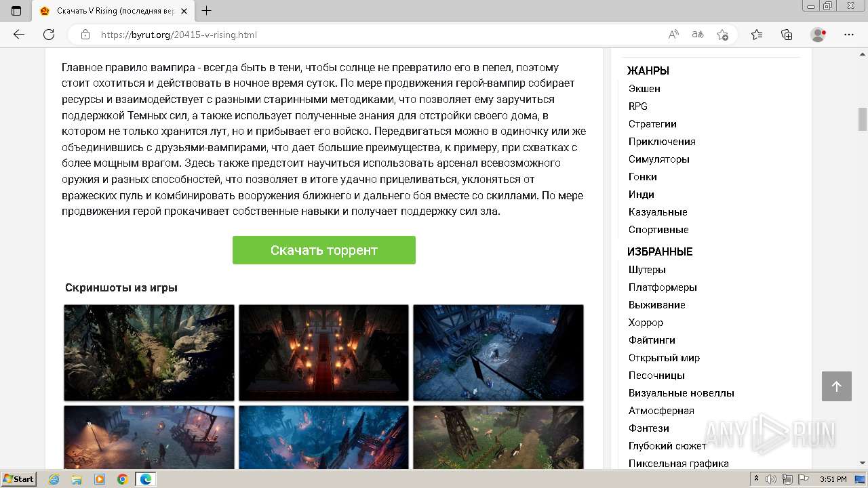Viewport: 868px width, 488px height.
Task: Open Edge Settings and more menu
Action: point(848,35)
